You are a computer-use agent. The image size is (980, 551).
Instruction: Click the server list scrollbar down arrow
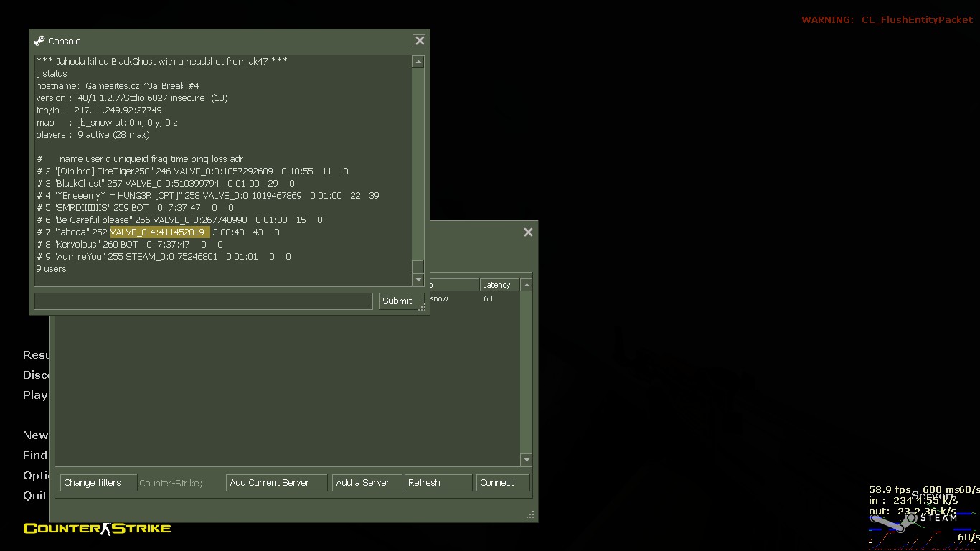coord(527,460)
